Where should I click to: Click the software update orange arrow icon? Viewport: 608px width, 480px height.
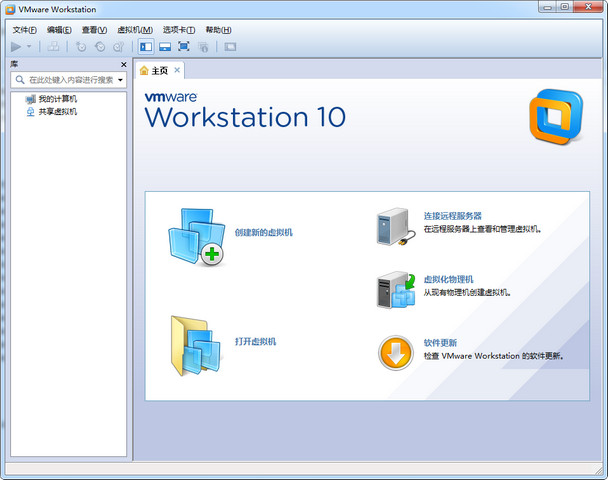coord(395,353)
